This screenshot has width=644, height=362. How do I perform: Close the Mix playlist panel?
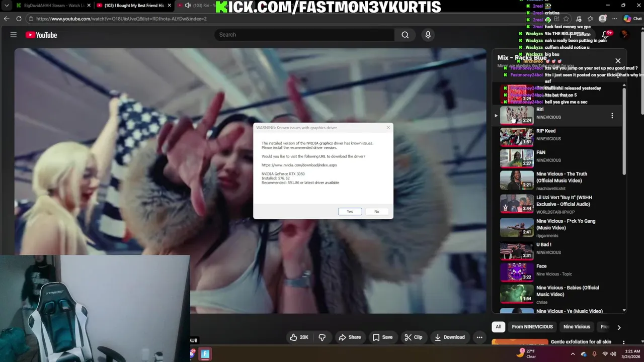[x=618, y=61]
